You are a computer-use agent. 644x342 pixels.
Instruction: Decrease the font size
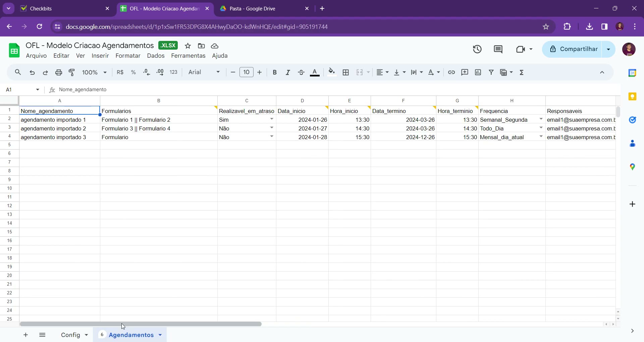pos(233,72)
